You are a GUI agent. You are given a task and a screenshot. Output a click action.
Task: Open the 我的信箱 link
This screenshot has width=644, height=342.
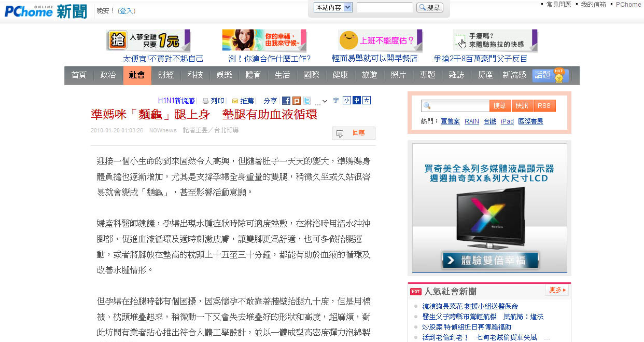pyautogui.click(x=593, y=4)
